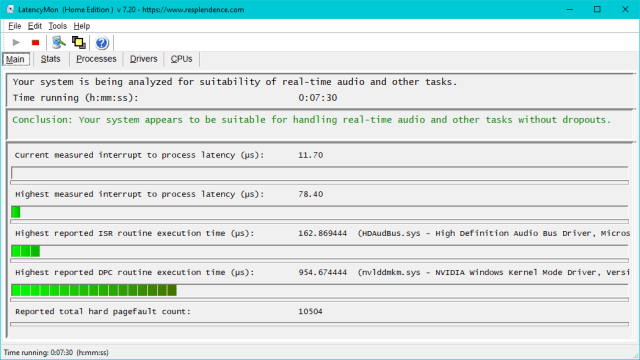Click the status bar time running text
The height and width of the screenshot is (360, 640).
[56, 353]
